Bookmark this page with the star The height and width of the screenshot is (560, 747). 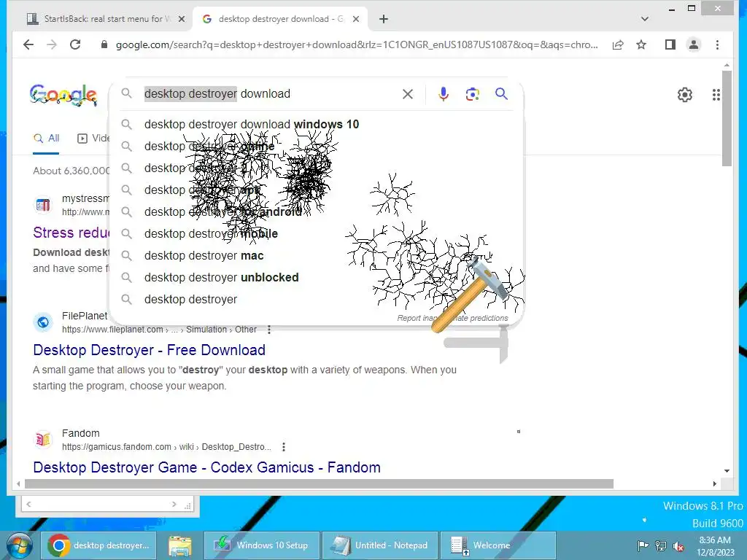point(641,44)
